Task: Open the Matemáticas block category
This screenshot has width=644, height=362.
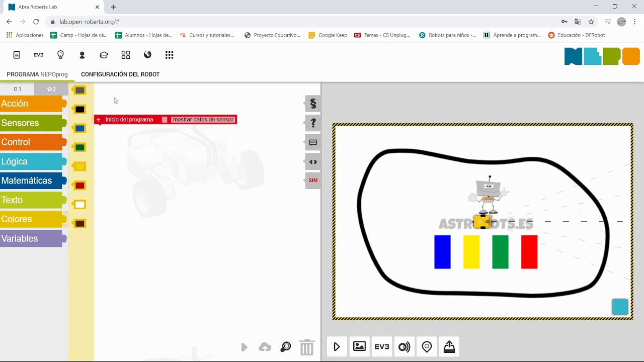Action: point(33,180)
